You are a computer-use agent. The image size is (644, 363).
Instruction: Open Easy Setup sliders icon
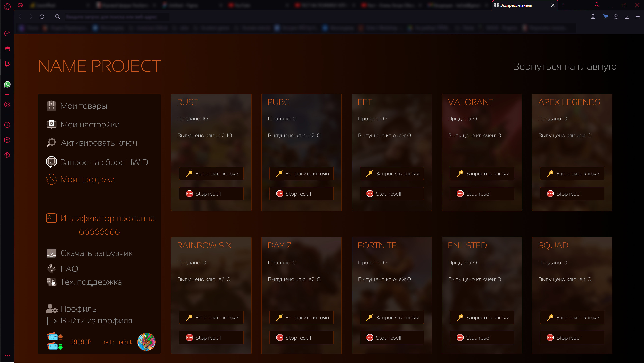637,17
